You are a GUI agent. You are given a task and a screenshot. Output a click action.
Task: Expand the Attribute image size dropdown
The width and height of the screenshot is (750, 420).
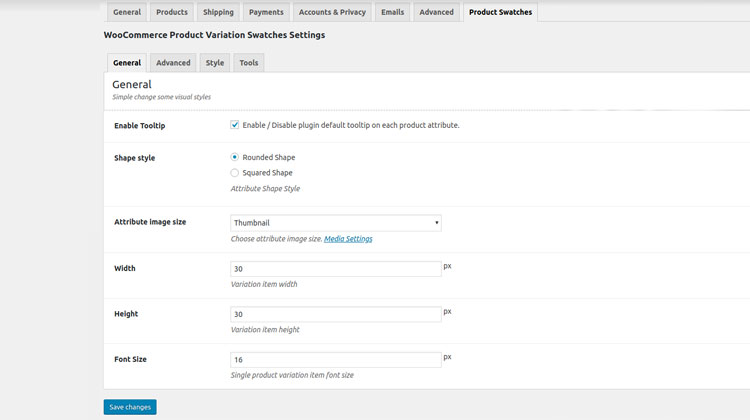pos(336,223)
